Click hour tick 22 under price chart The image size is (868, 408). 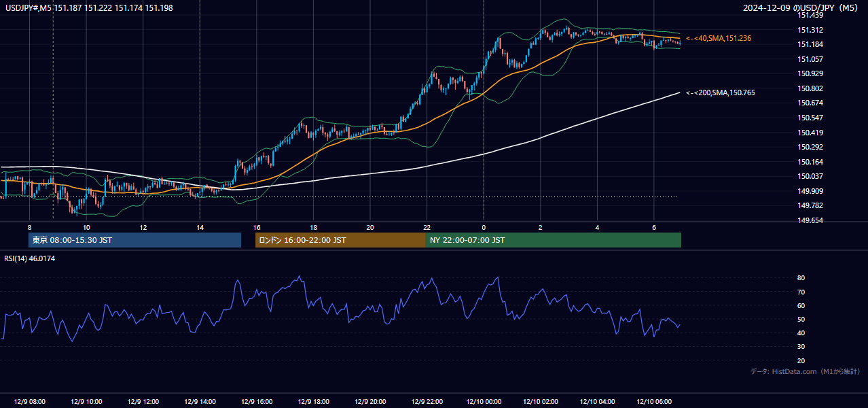click(427, 227)
